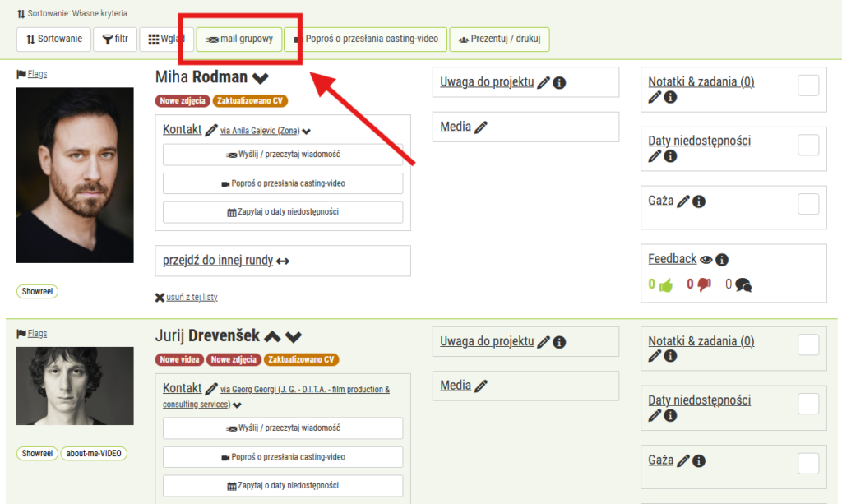The width and height of the screenshot is (842, 504).
Task: Select checkbox in Miha Rodman's Gaża panel
Action: click(x=808, y=204)
